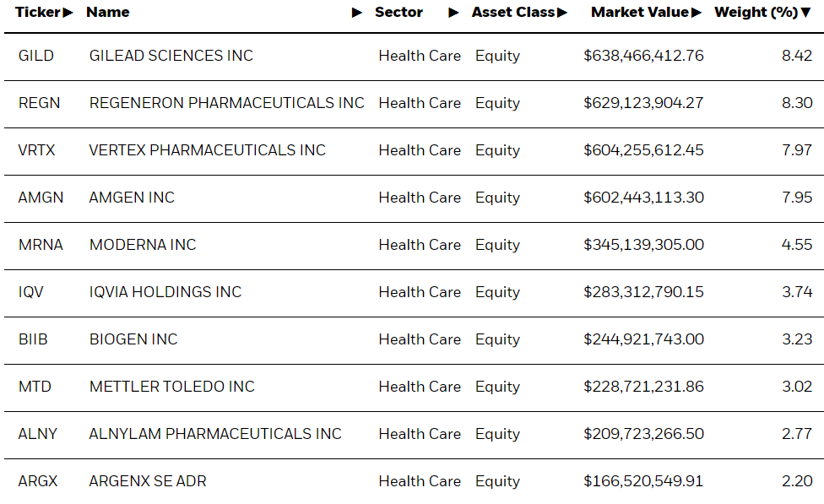Open the GILD ticker link
824x504 pixels.
pos(35,56)
